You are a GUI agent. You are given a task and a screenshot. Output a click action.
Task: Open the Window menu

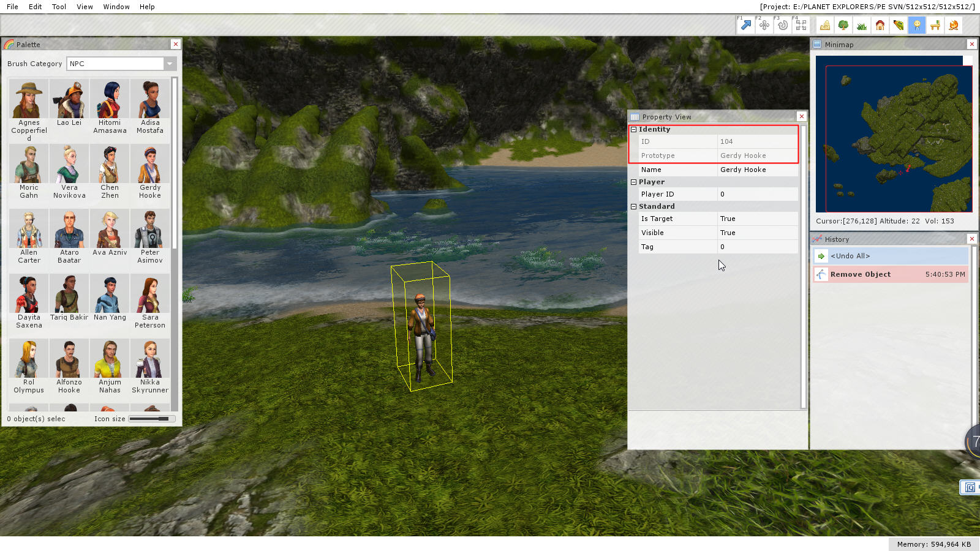point(116,7)
